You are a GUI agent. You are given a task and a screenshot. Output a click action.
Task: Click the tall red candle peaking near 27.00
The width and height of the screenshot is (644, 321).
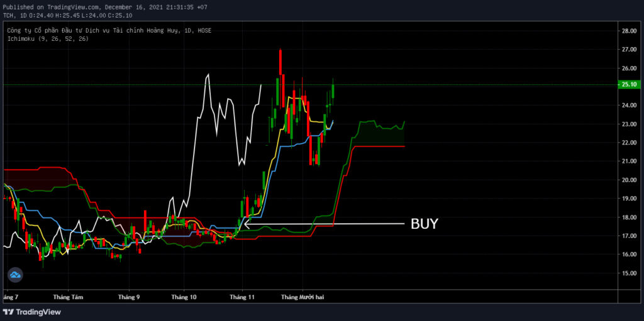click(280, 62)
